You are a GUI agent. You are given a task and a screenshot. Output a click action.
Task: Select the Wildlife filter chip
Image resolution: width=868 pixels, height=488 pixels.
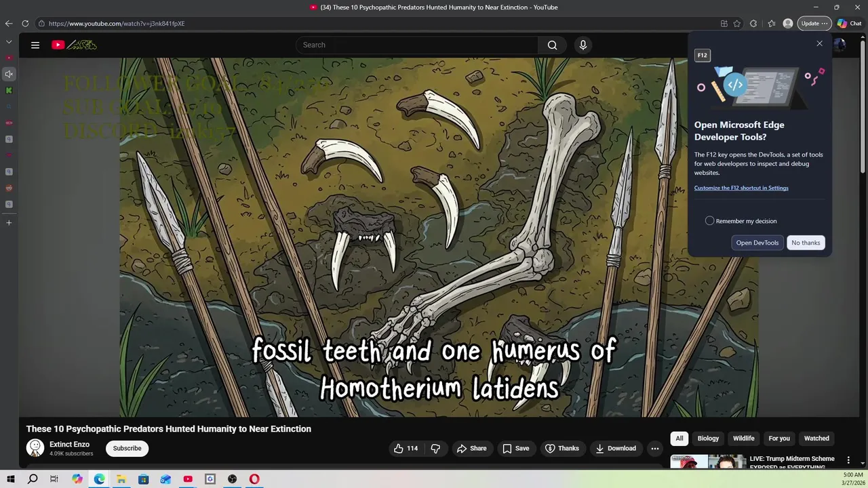[x=743, y=439]
